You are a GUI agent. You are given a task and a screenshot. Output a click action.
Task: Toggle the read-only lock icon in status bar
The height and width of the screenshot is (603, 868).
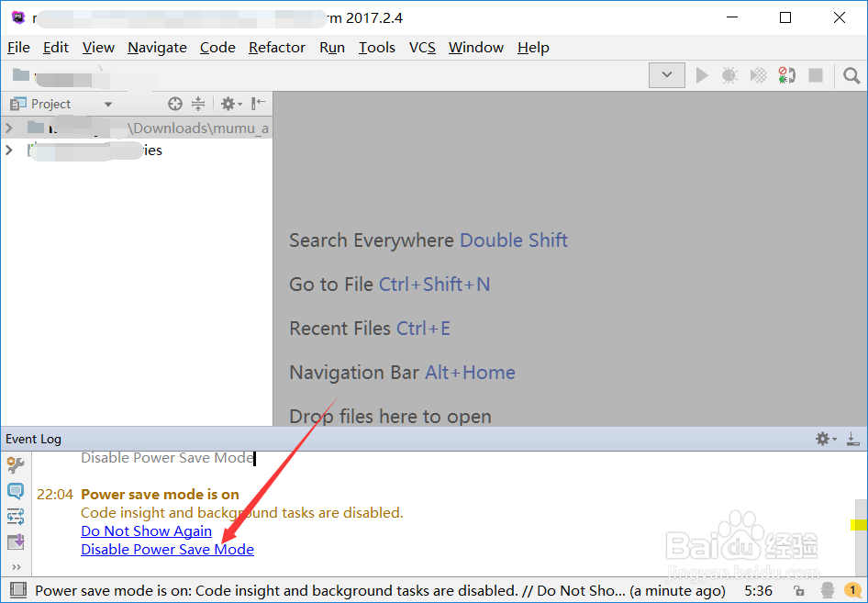(x=798, y=591)
